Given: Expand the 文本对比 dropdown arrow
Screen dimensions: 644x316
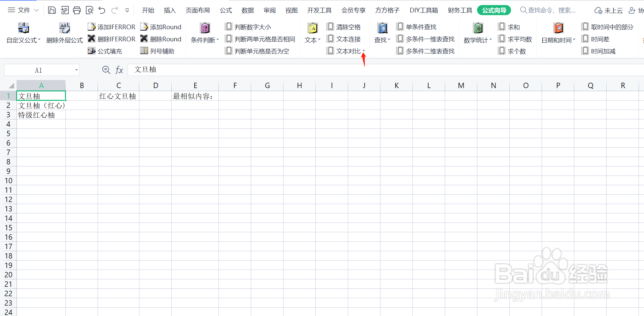Looking at the screenshot, I should point(364,51).
